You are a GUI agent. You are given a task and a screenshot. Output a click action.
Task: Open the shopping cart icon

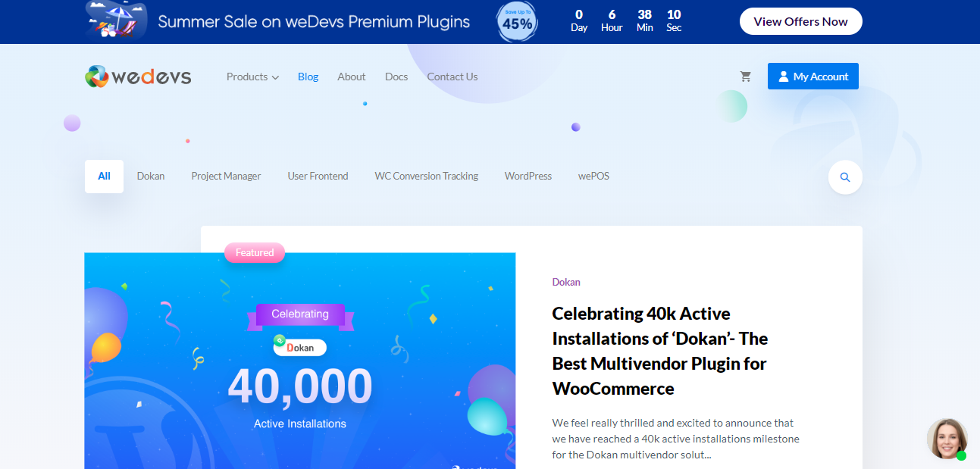click(x=746, y=77)
